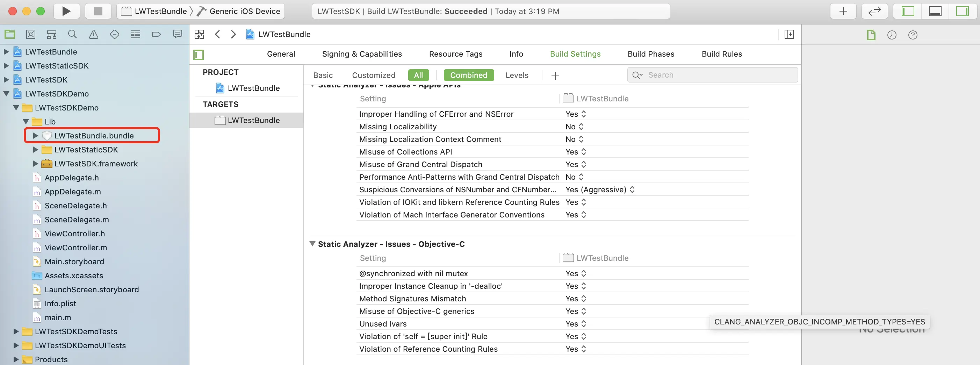This screenshot has height=365, width=980.
Task: Toggle code review back-forward arrows button
Action: tap(874, 11)
